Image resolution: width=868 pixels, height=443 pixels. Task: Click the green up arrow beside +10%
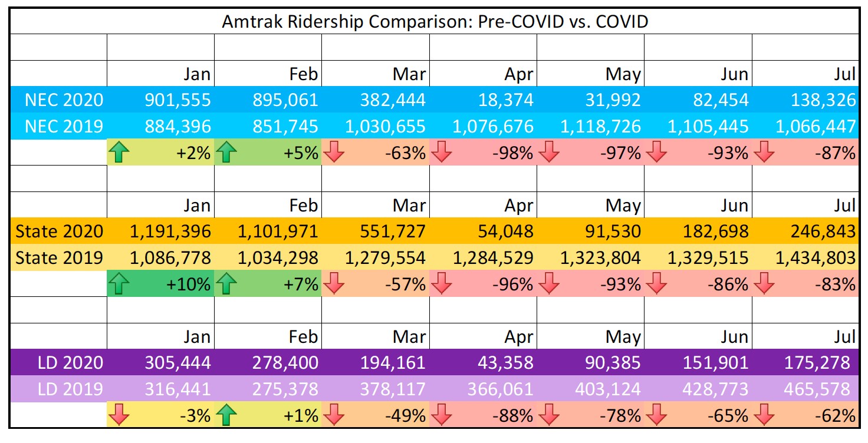(x=120, y=285)
